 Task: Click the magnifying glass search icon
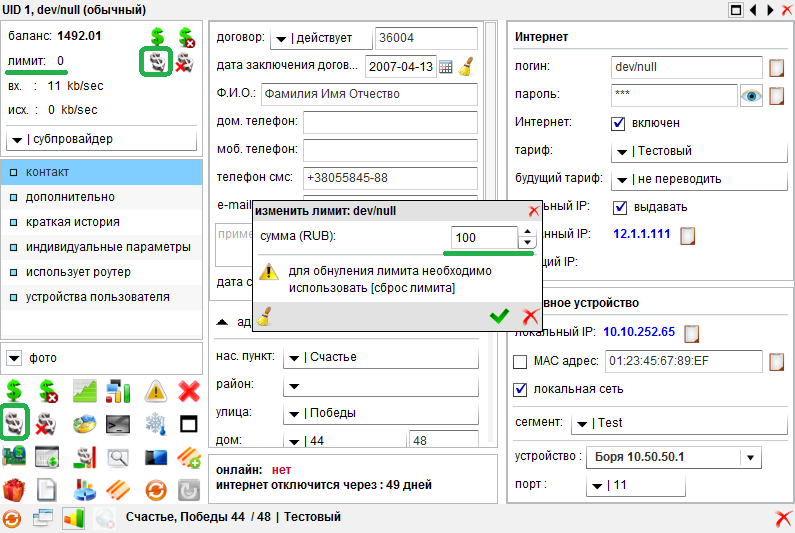[x=119, y=457]
